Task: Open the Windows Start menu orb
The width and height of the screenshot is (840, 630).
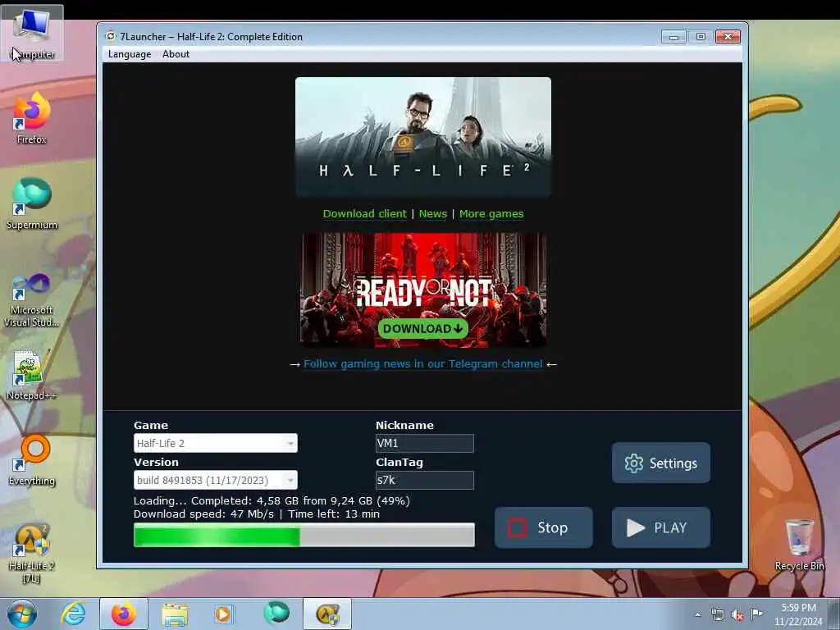Action: pyautogui.click(x=21, y=614)
